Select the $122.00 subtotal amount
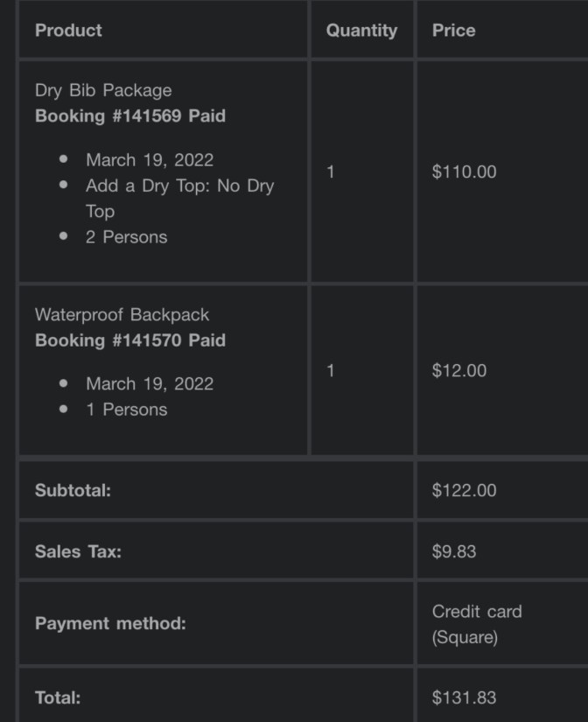Screen dimensions: 588x722 [464, 490]
